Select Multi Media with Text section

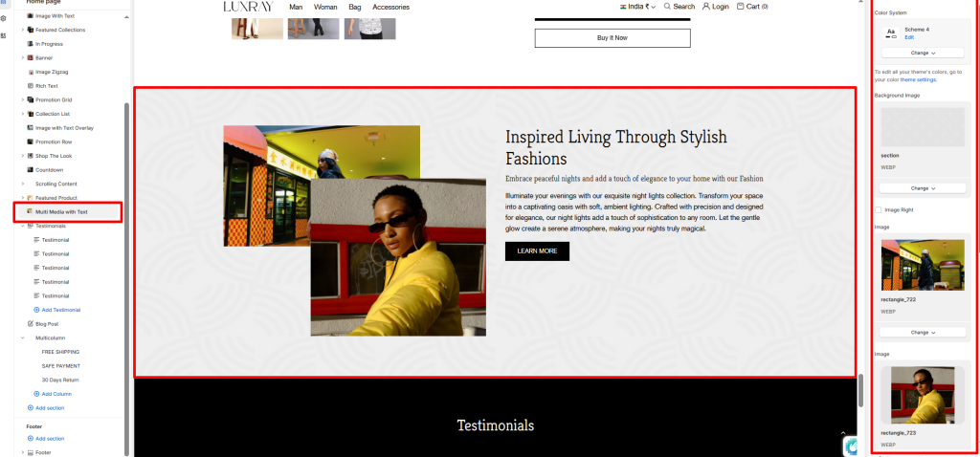coord(69,211)
